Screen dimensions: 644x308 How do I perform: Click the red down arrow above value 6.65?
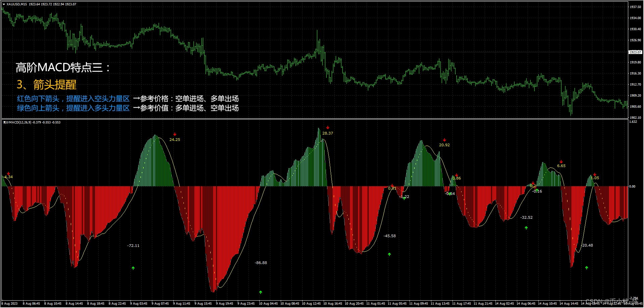tap(561, 162)
